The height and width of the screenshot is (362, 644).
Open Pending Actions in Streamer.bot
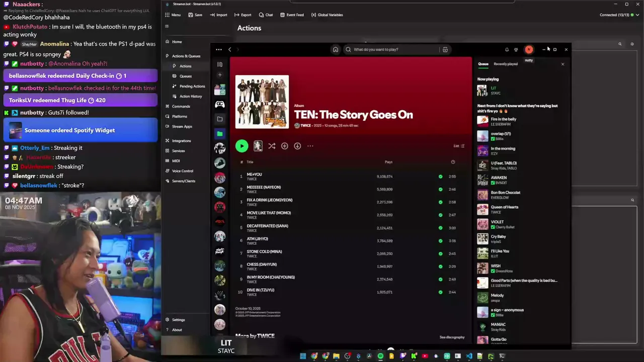189,86
